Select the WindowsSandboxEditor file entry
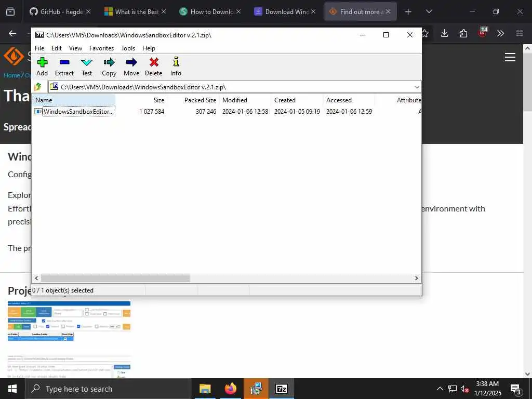Screen dimensions: 532x399 (x=75, y=111)
